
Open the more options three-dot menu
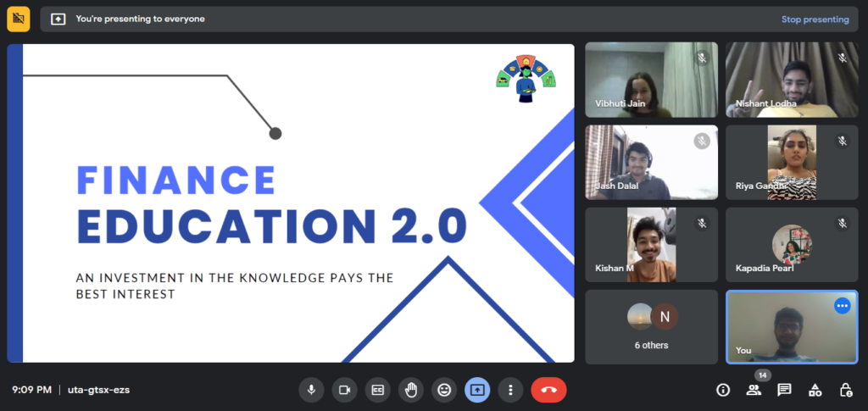(509, 390)
